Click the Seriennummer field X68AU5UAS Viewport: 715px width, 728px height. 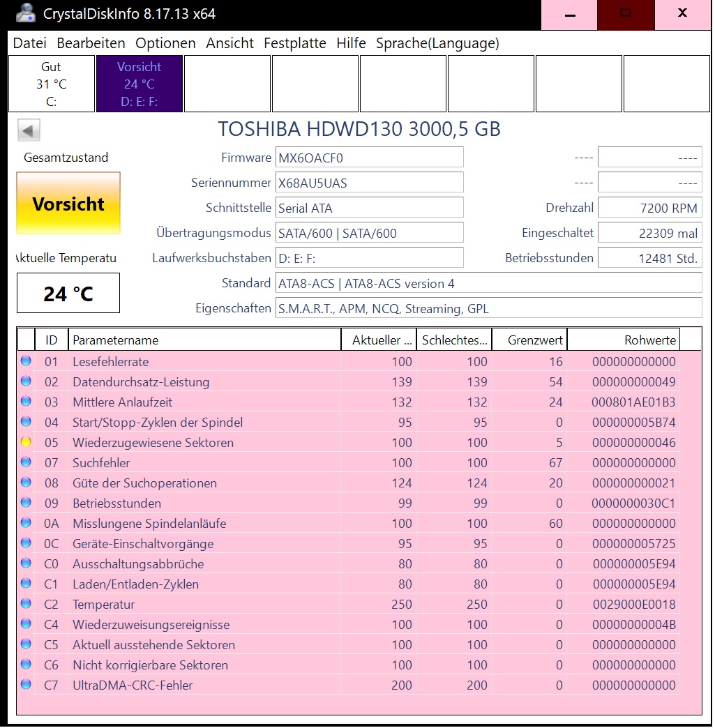(x=369, y=183)
